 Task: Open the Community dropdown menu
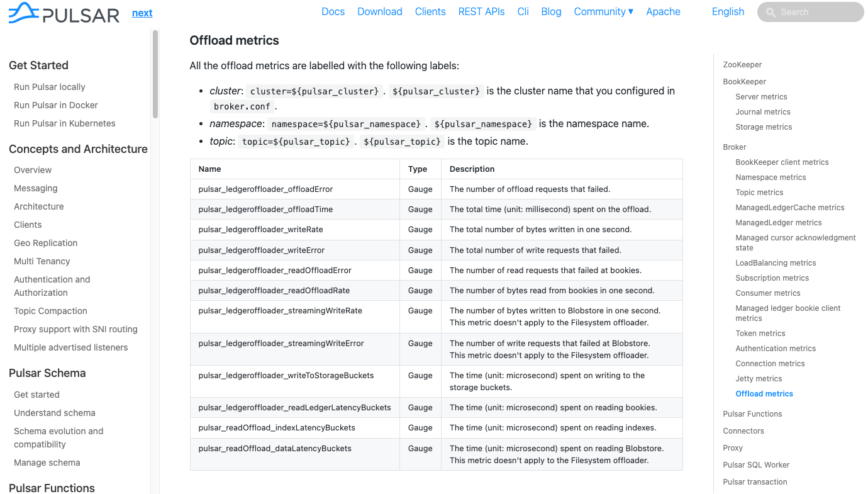tap(604, 11)
